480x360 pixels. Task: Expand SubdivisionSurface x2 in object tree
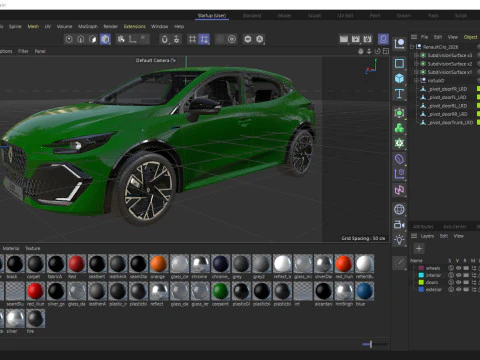tap(416, 64)
